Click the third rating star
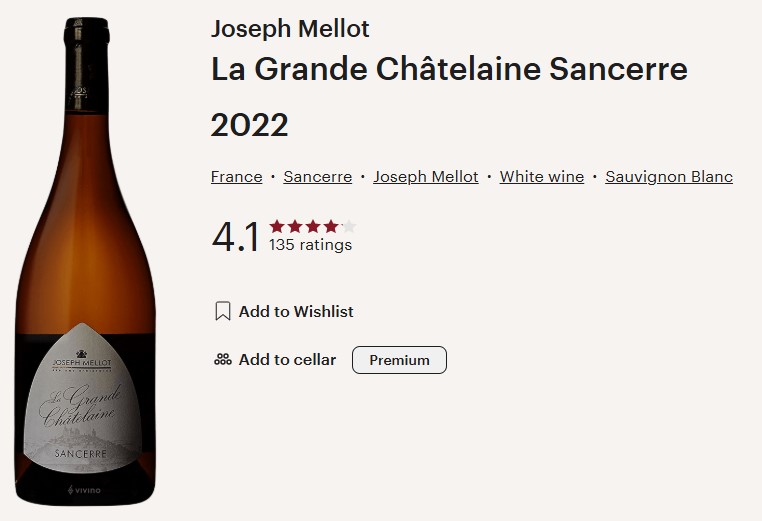This screenshot has width=762, height=521. point(313,227)
